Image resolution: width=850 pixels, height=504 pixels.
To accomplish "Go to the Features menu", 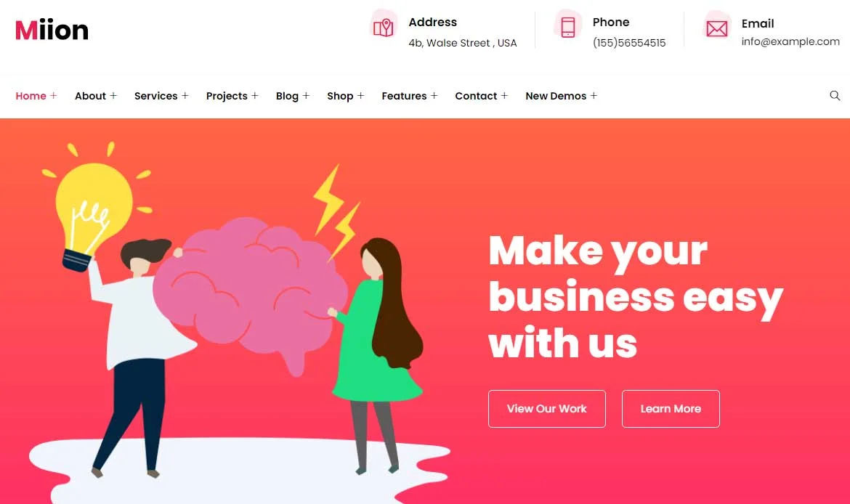I will pos(404,96).
